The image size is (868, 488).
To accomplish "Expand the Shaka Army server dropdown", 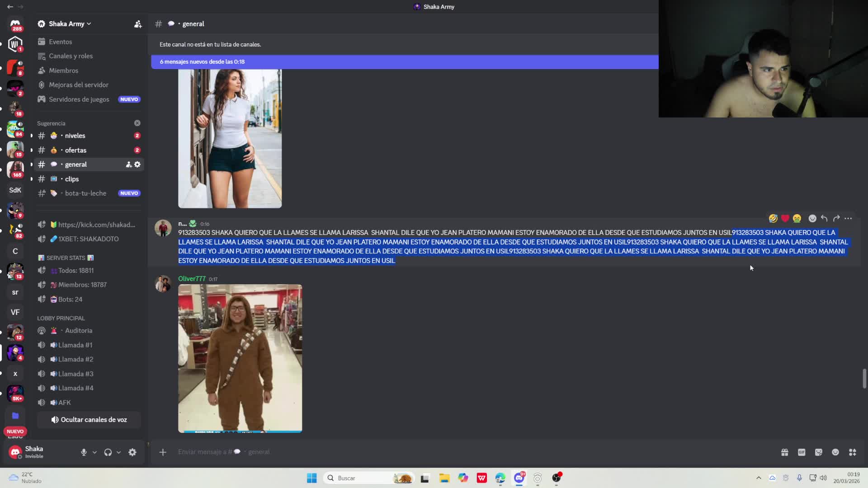I will (x=89, y=24).
